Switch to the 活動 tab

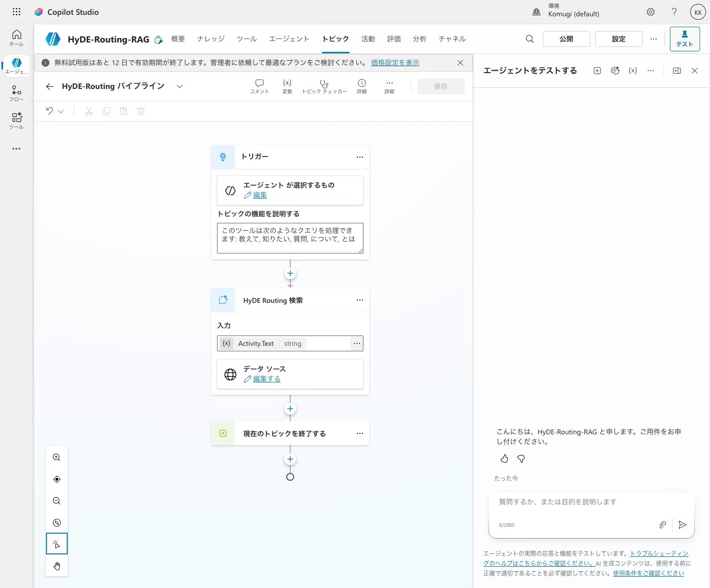coord(368,39)
